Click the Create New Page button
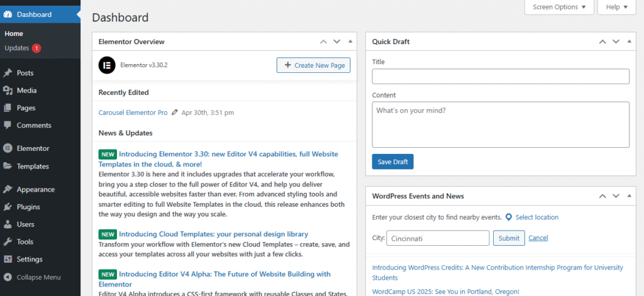This screenshot has height=296, width=644. click(313, 65)
